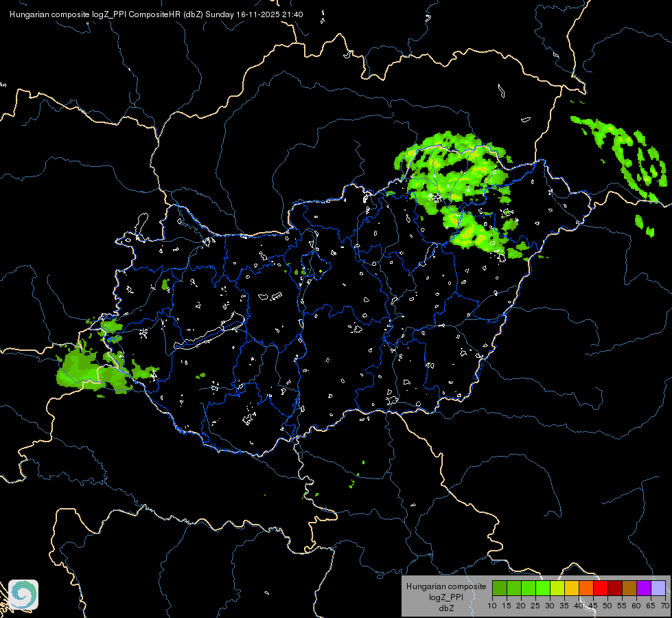Select the 45-50 dBZ red swatch
This screenshot has width=672, height=618.
(x=601, y=588)
